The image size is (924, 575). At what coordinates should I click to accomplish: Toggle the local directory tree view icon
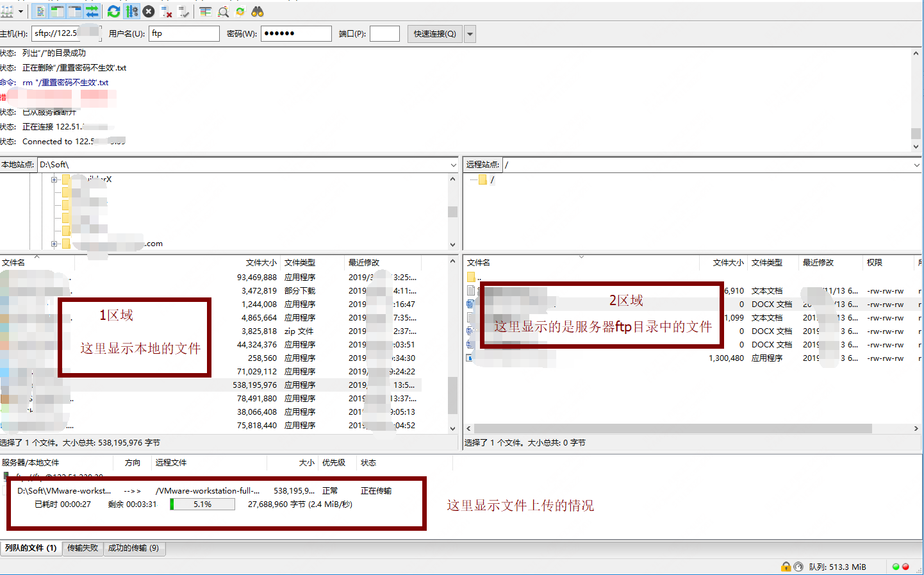(56, 11)
